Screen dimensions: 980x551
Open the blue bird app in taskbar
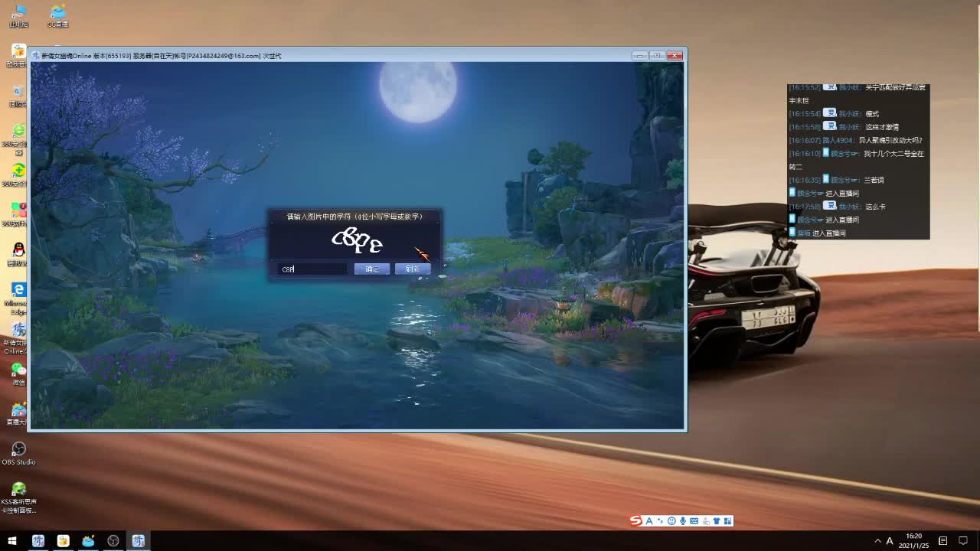point(88,540)
